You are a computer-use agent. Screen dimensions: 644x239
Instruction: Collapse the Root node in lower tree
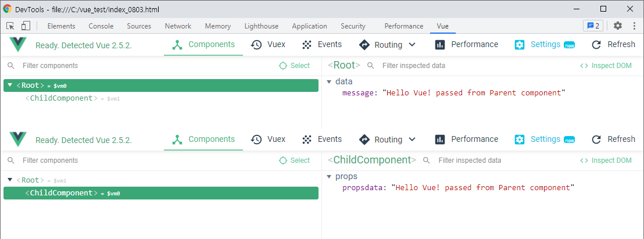point(10,180)
